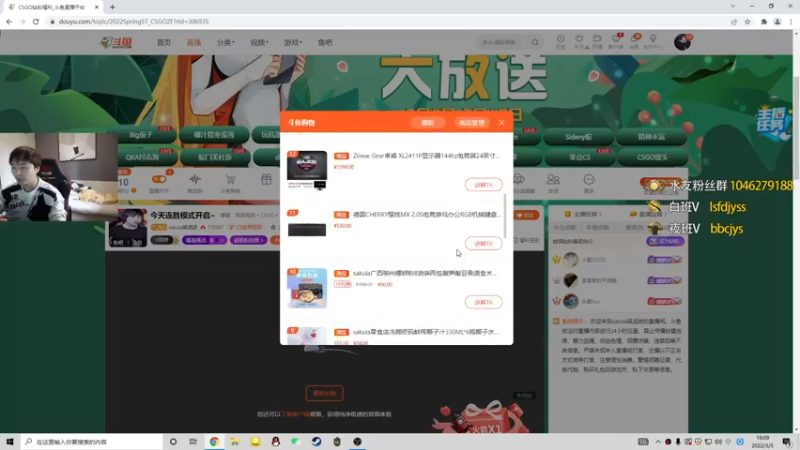
Task: Open Chrome extensions puzzle icon
Action: click(764, 21)
